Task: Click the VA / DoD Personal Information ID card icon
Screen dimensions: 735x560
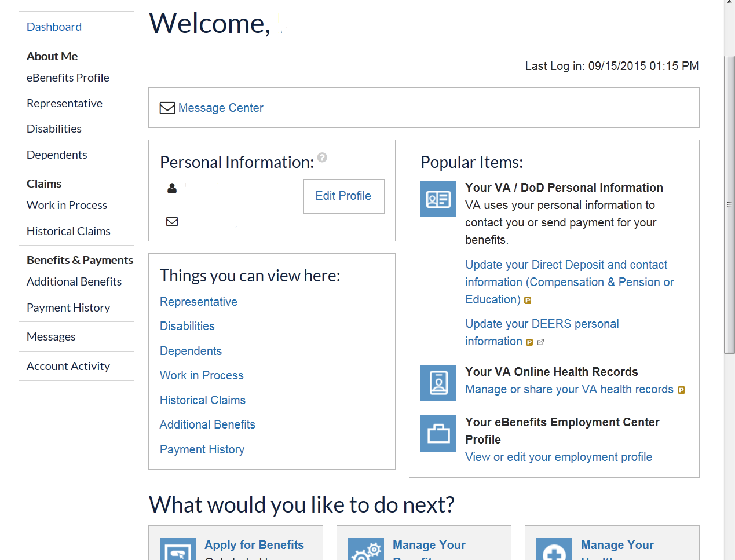Action: tap(438, 199)
